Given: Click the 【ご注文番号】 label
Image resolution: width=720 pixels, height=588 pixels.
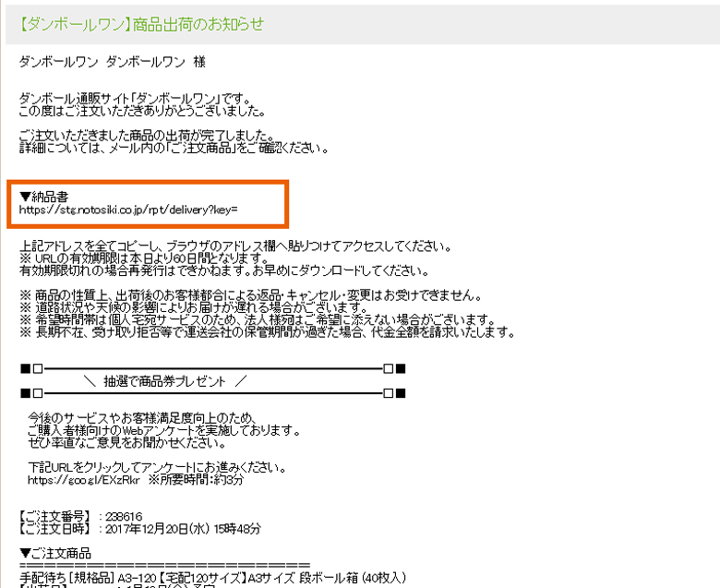Looking at the screenshot, I should [x=54, y=516].
